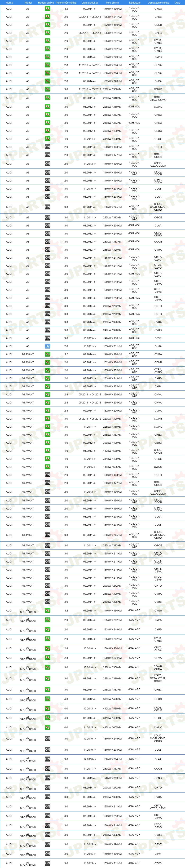The height and width of the screenshot is (868, 185).
Task: Select petrol icon in A7 Sportback CNYA, CHVA row
Action: coord(48,648)
